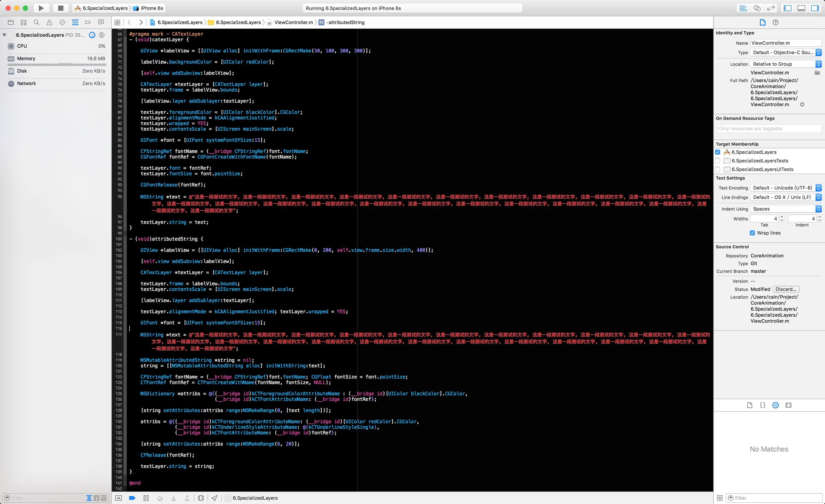The width and height of the screenshot is (825, 504).
Task: Open the find navigator magnifier icon
Action: 37,22
